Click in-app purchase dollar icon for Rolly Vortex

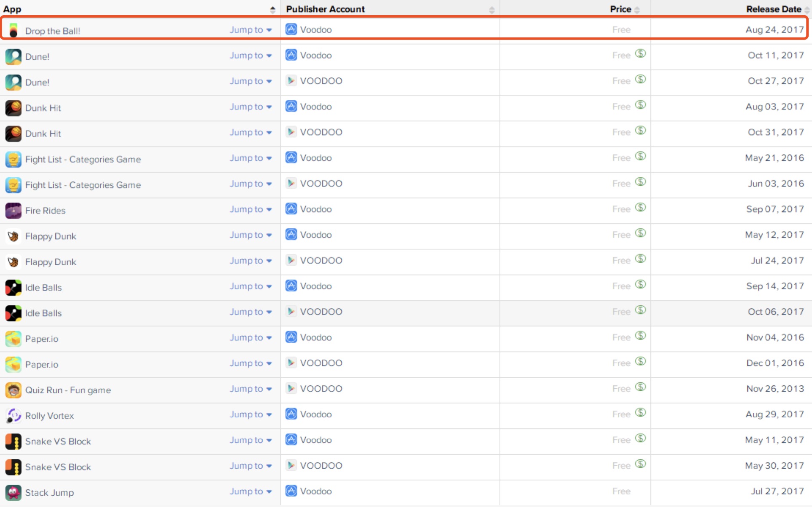pos(640,413)
